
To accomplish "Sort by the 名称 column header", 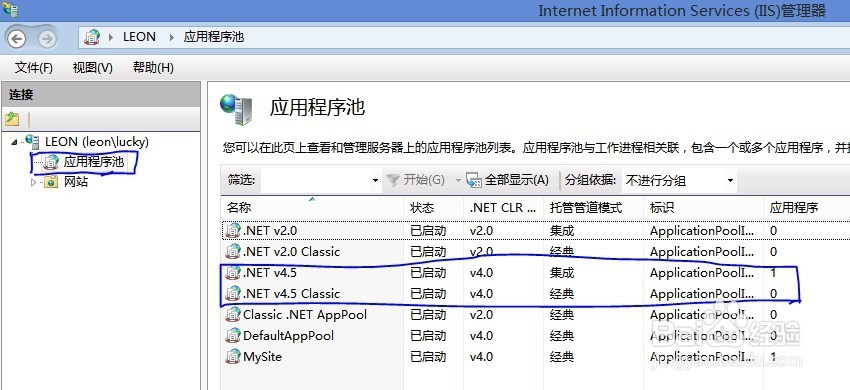I will [312, 208].
